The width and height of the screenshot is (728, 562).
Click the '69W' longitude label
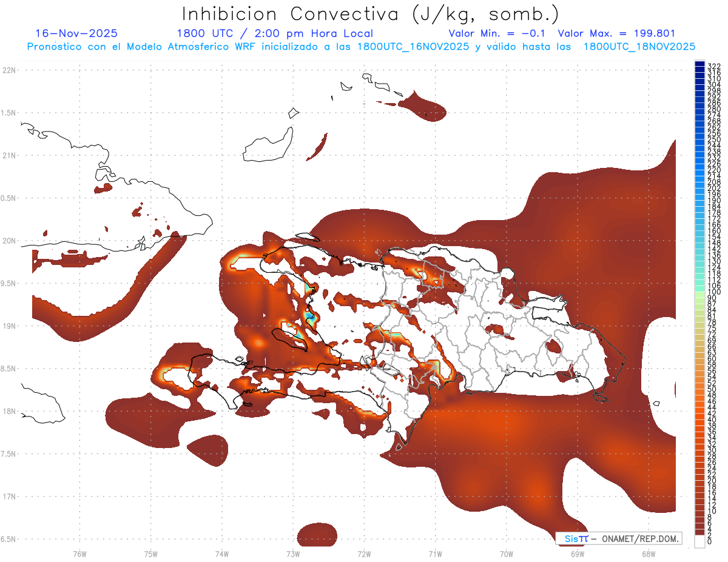click(x=578, y=554)
